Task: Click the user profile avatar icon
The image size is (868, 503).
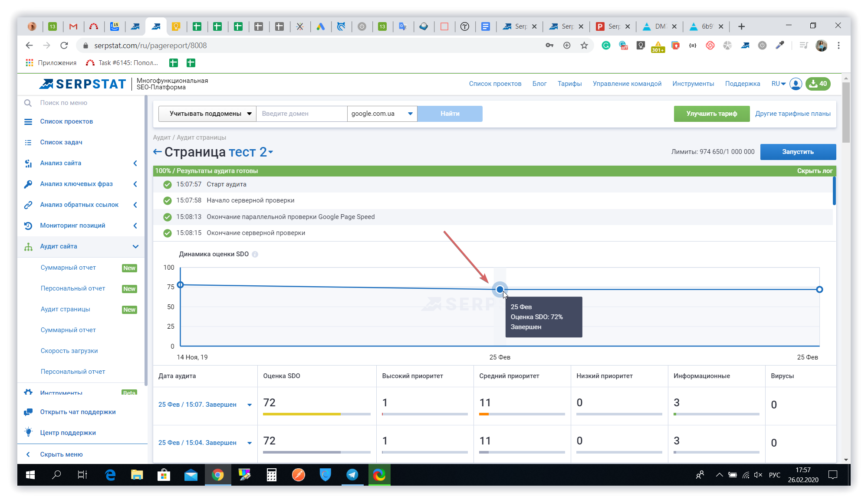Action: pos(796,84)
